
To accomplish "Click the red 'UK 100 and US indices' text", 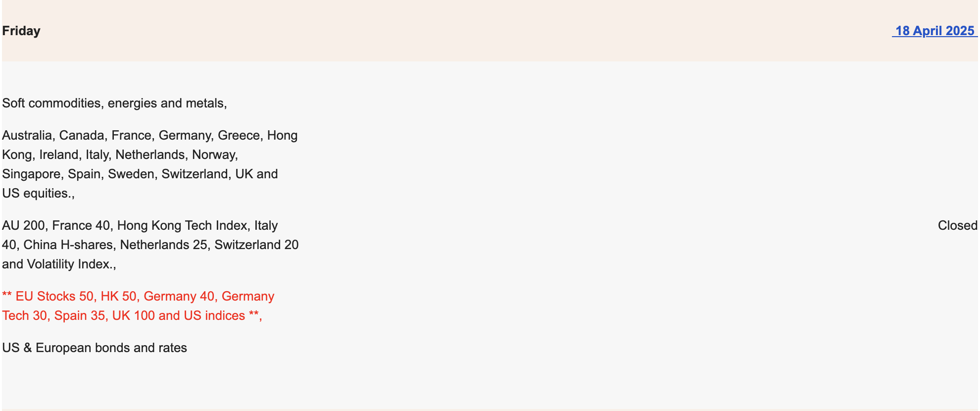I will (x=178, y=315).
